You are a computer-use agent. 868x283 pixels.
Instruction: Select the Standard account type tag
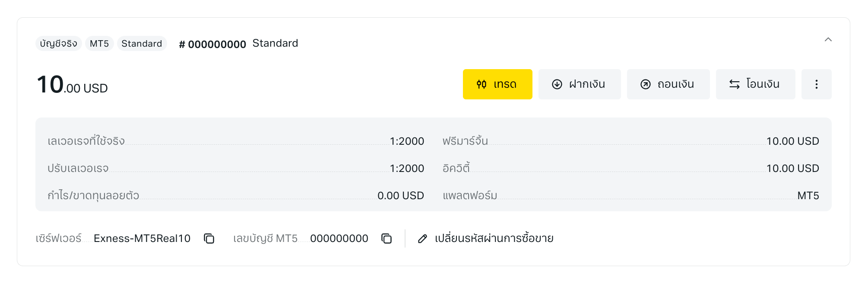click(142, 44)
